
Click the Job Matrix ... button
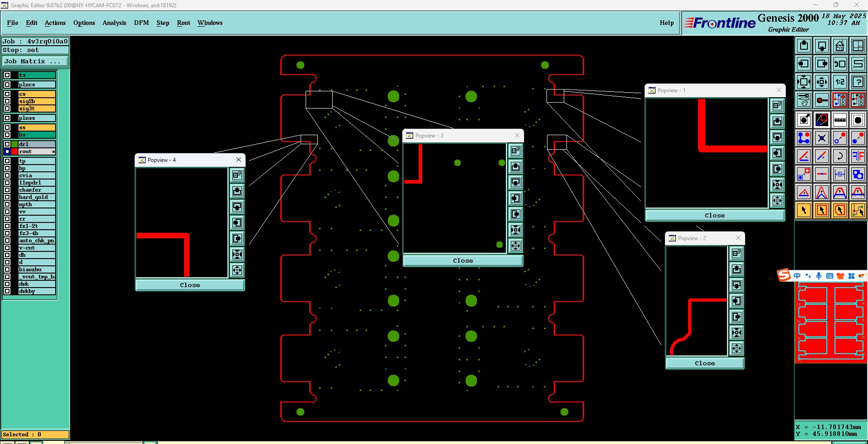click(35, 61)
